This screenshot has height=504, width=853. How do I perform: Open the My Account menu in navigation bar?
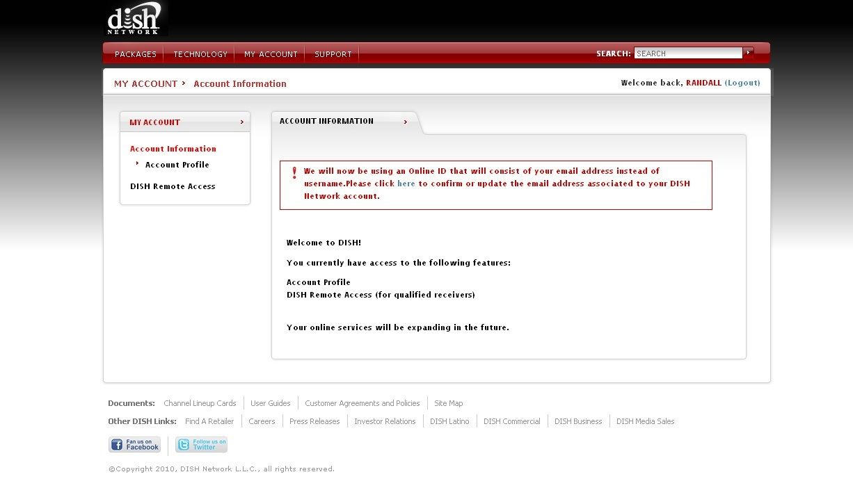click(x=271, y=54)
